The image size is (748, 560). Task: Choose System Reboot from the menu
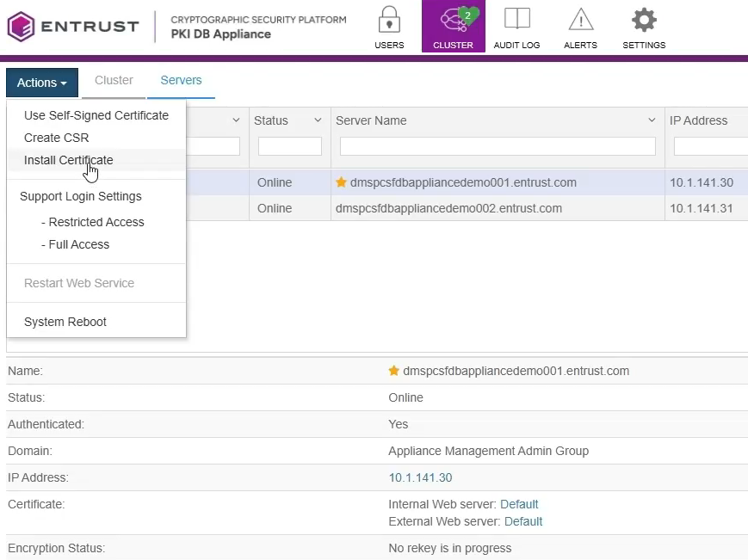pos(65,322)
